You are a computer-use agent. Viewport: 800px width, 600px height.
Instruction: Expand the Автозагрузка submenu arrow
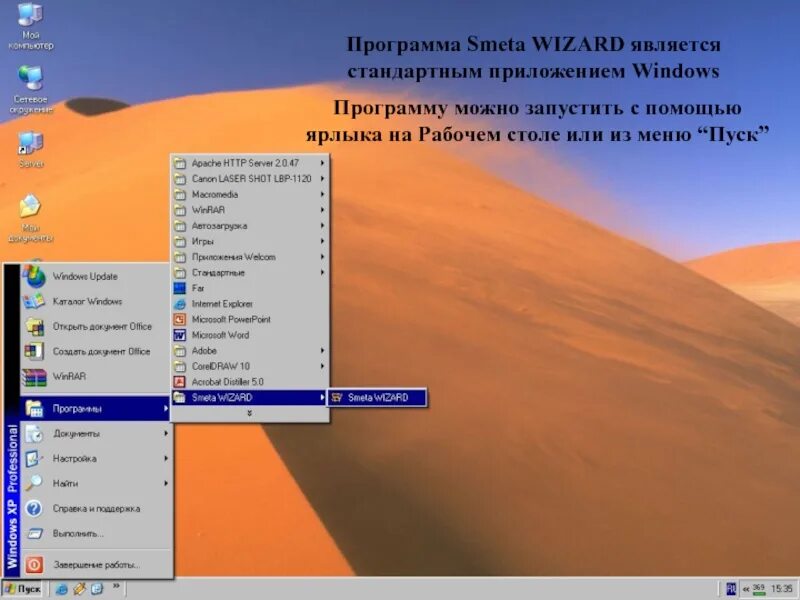coord(322,226)
